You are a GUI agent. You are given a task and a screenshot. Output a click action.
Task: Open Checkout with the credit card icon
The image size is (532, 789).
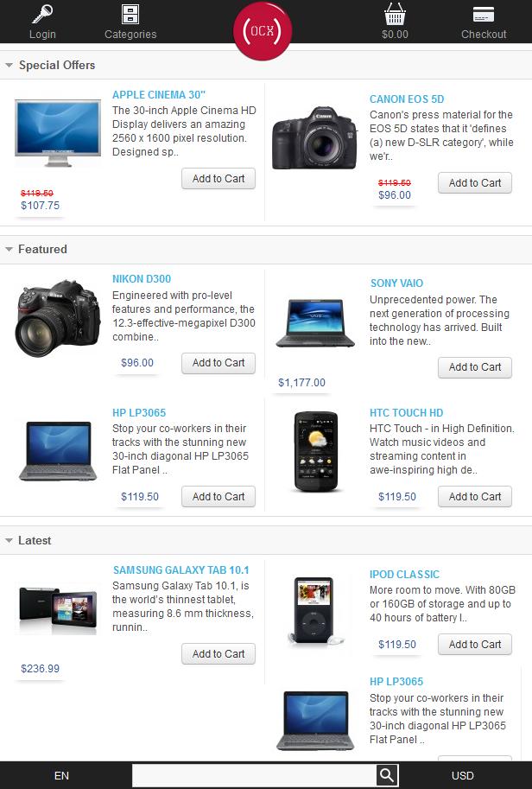pyautogui.click(x=484, y=15)
